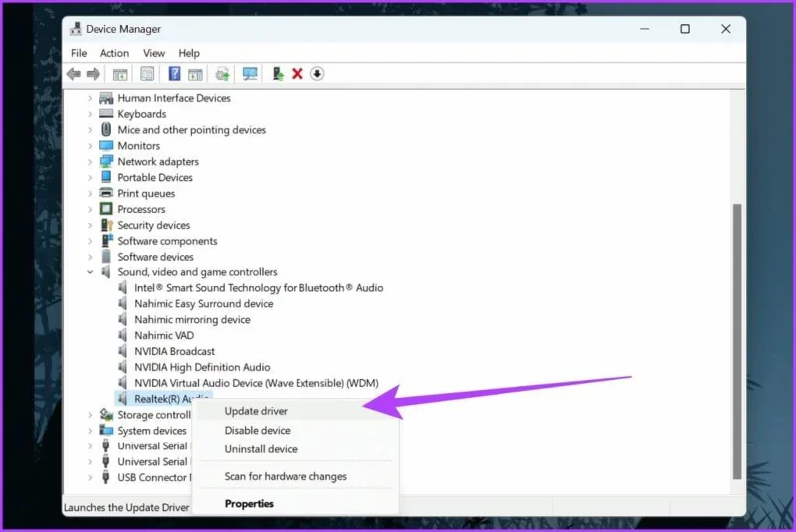Open the File menu
796x532 pixels.
coord(79,53)
